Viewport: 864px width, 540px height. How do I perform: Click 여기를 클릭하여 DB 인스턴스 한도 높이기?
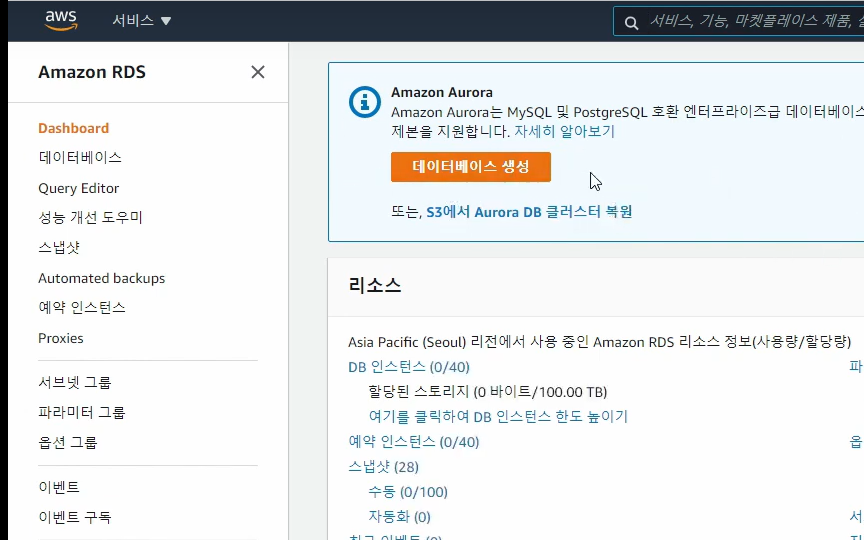coord(498,416)
